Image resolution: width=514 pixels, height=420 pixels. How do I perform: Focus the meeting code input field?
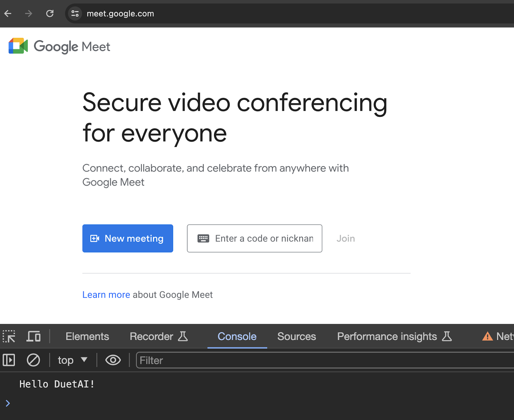click(263, 238)
